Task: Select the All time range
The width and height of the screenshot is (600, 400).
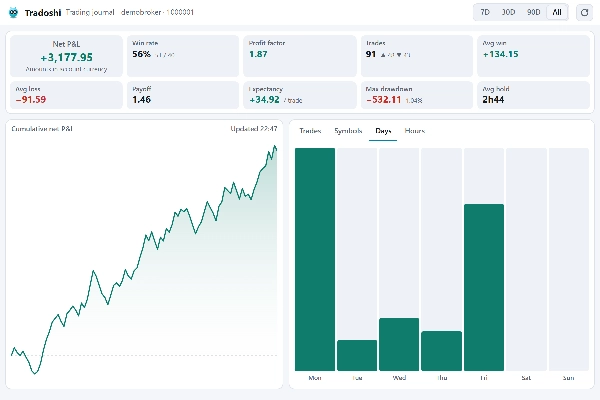Action: tap(557, 12)
